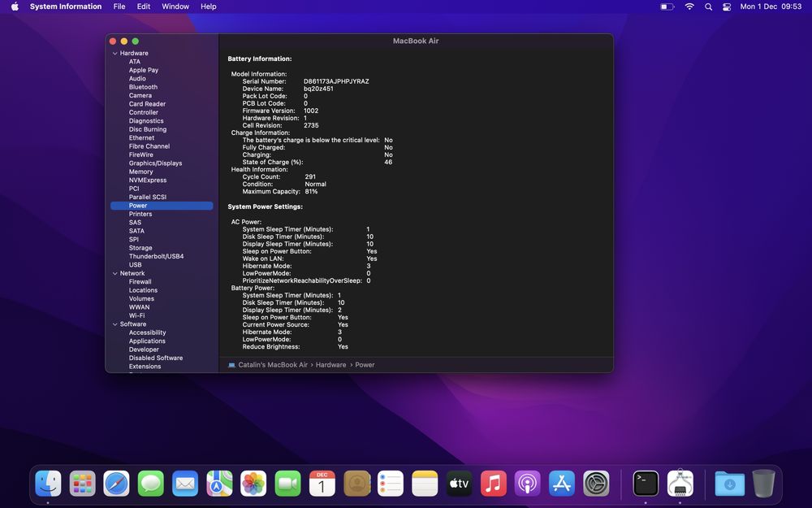Select Graphics/Displays in sidebar
This screenshot has width=812, height=508.
pyautogui.click(x=155, y=163)
